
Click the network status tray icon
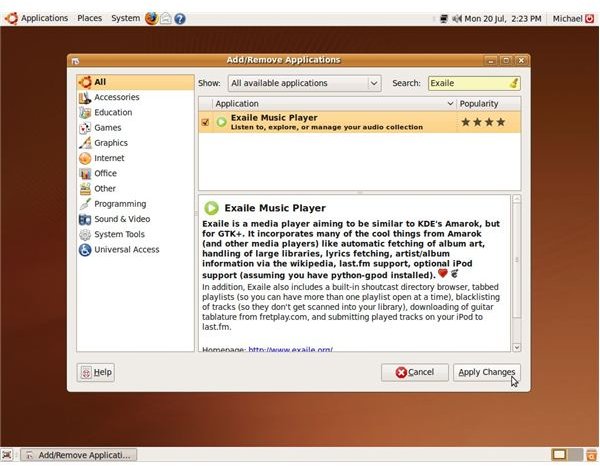pos(444,18)
